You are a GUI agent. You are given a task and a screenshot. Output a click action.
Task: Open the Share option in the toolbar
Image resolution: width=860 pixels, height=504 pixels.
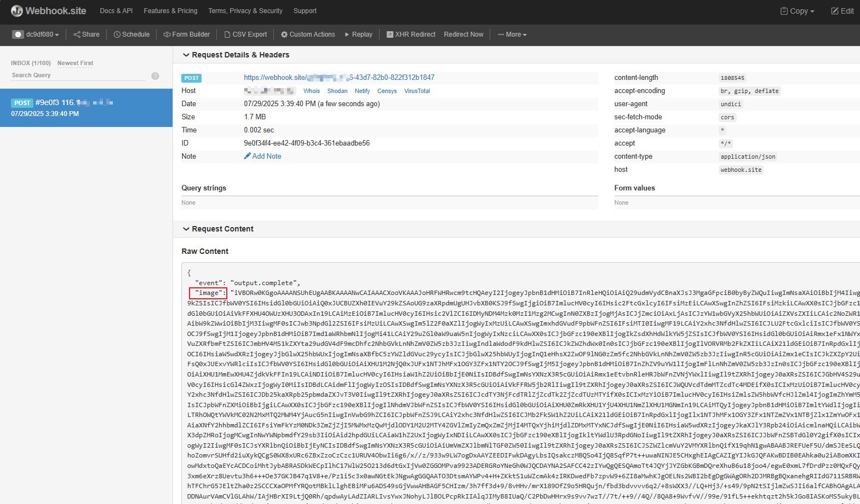click(87, 34)
